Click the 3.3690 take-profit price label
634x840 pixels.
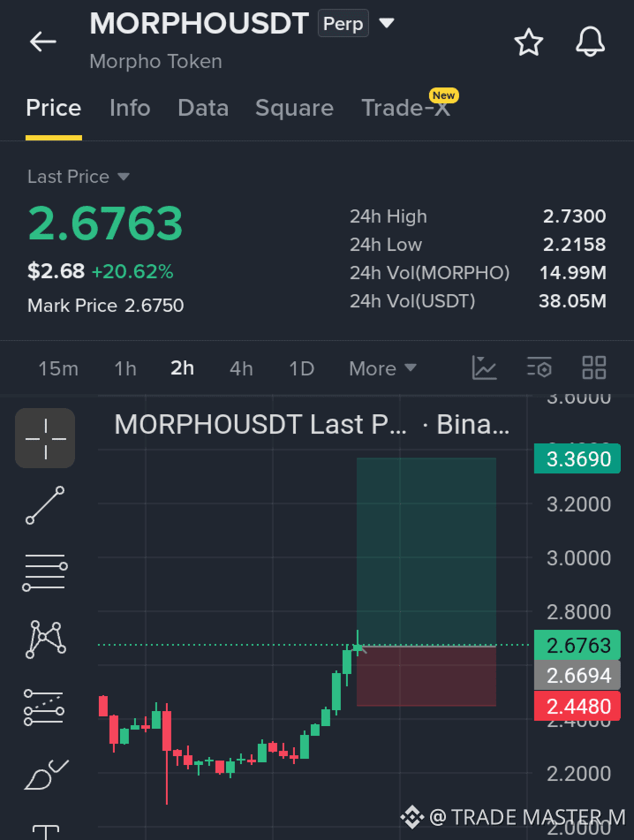click(x=577, y=459)
